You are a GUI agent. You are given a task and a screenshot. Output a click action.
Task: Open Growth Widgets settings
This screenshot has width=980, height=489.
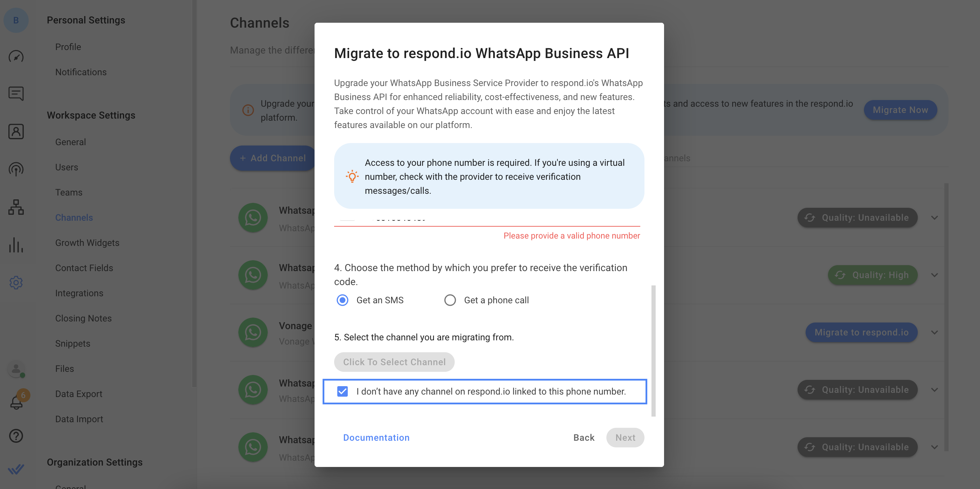[x=87, y=243]
